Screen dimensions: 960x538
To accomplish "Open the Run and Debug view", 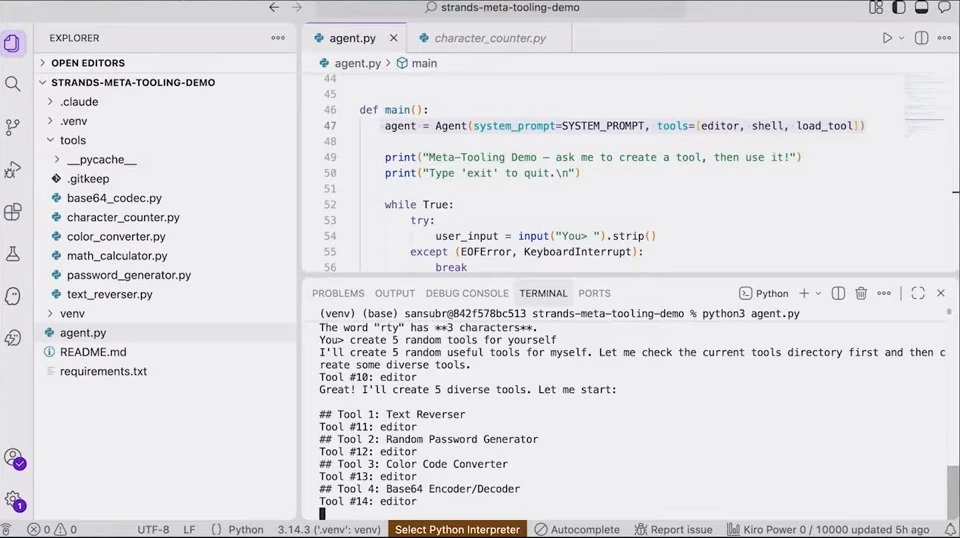I will pyautogui.click(x=12, y=170).
